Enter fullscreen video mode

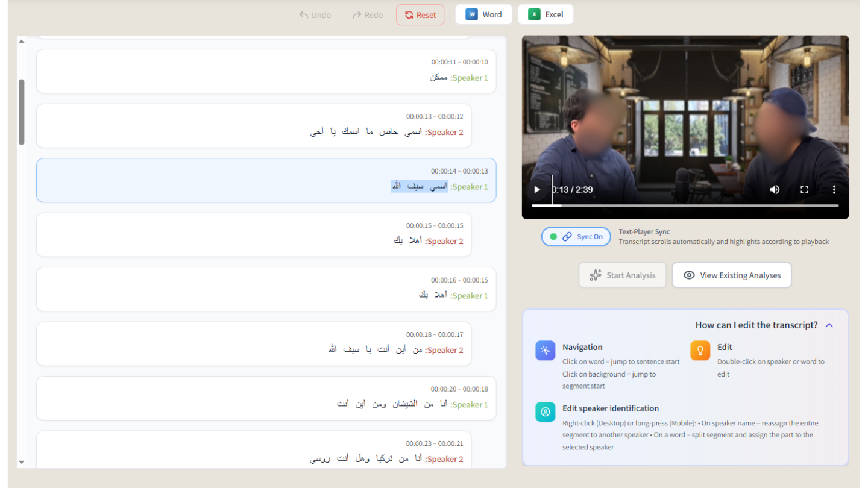click(804, 190)
